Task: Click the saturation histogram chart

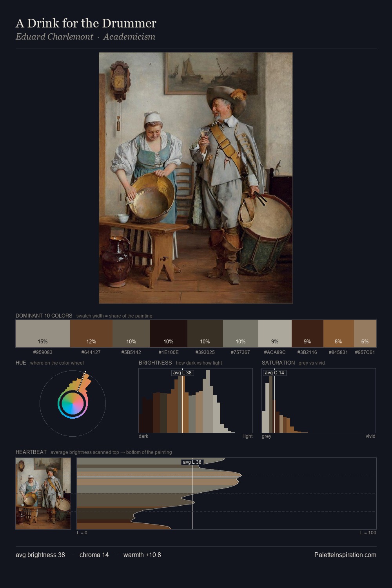Action: click(x=319, y=401)
